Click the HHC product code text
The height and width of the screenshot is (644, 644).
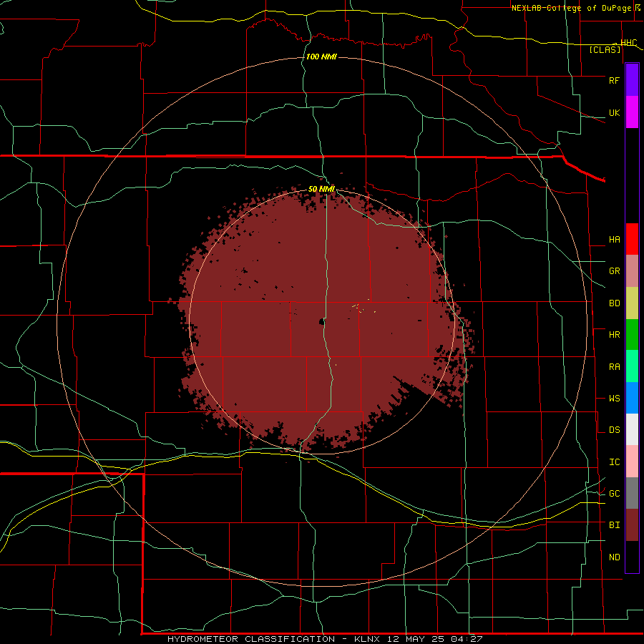pos(628,43)
